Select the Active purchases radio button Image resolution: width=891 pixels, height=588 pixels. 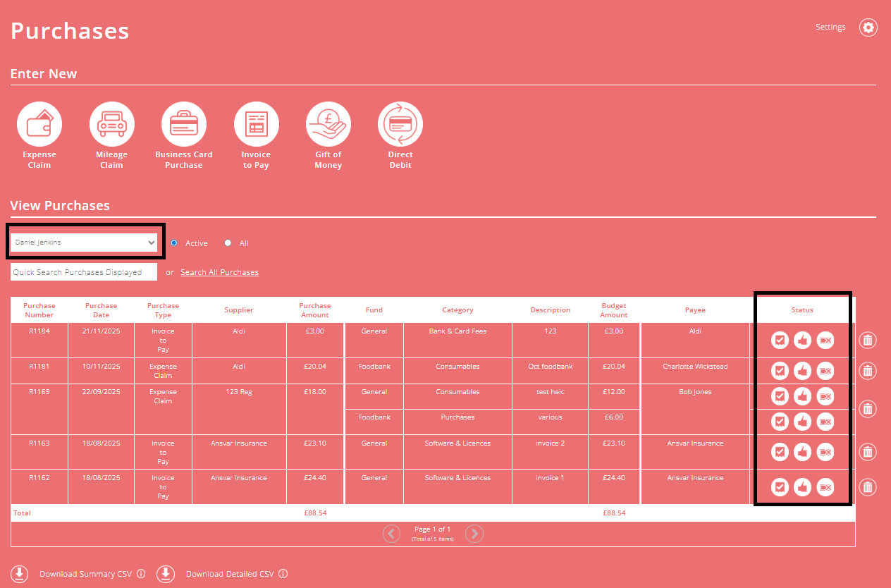tap(173, 243)
